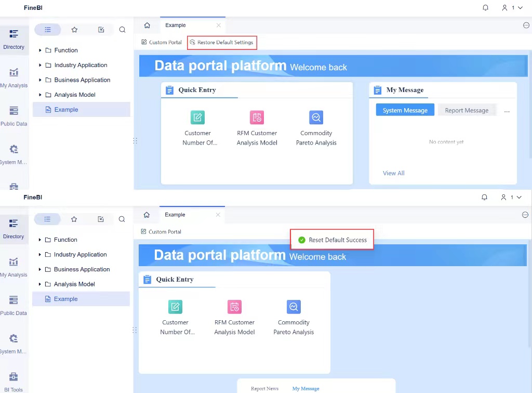Show favorites star in top directory panel
The image size is (532, 393).
point(75,30)
